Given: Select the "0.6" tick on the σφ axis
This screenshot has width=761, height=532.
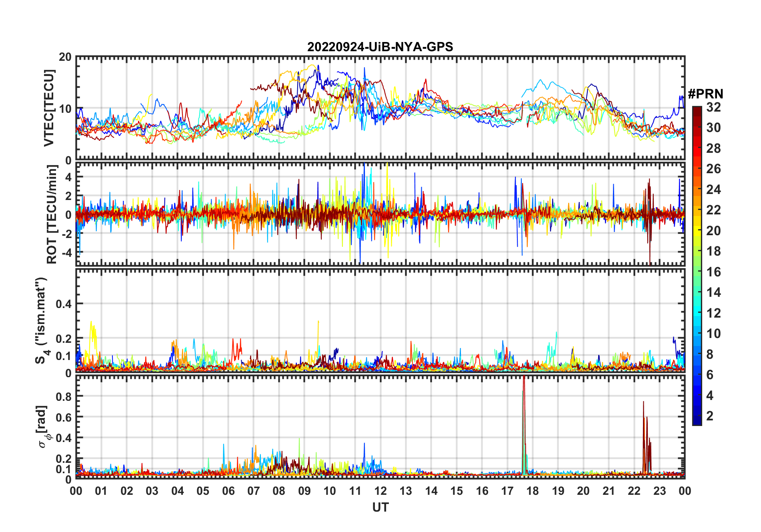Looking at the screenshot, I should click(x=64, y=417).
